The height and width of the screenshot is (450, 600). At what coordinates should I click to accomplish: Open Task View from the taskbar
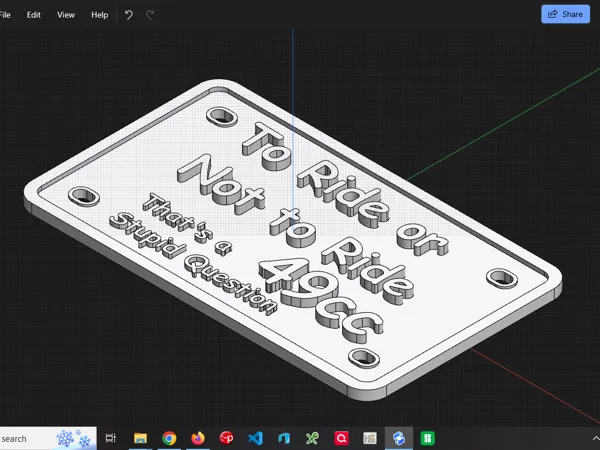[111, 438]
